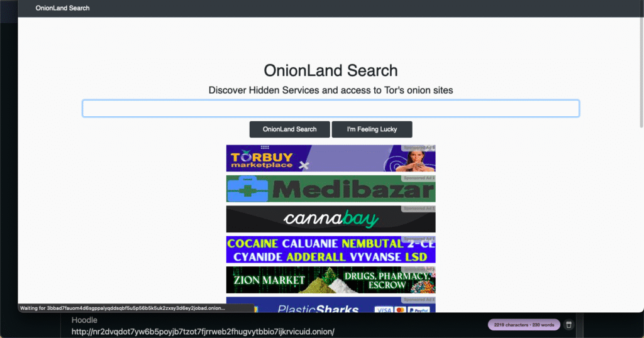Click the Sponsored Ad label on Torbuy banner

[419, 148]
